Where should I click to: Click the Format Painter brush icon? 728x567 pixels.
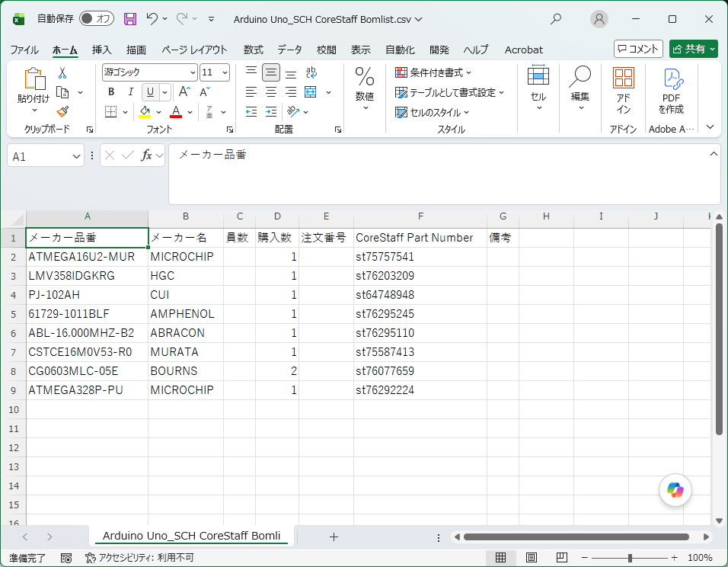[62, 111]
